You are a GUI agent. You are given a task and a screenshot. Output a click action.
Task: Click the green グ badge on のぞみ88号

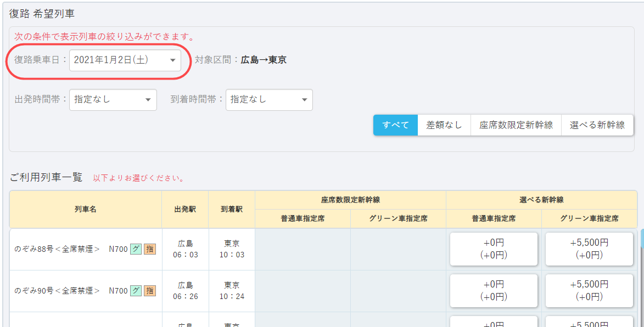[x=136, y=249]
